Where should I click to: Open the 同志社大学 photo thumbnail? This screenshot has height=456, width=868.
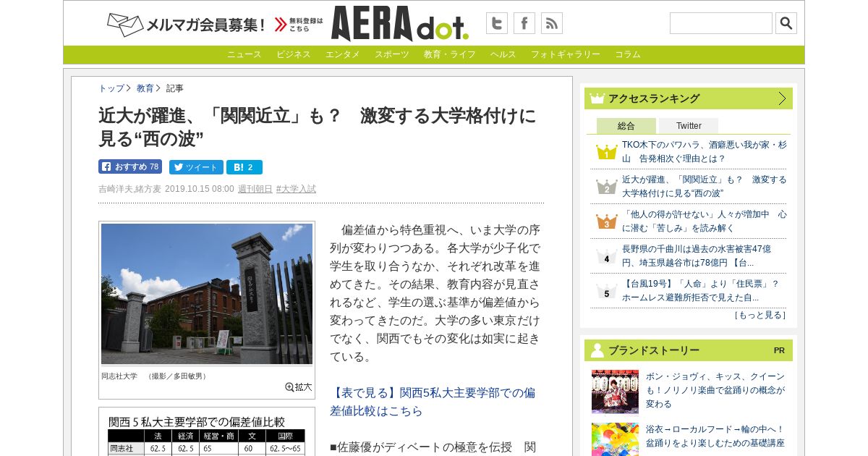click(x=207, y=294)
